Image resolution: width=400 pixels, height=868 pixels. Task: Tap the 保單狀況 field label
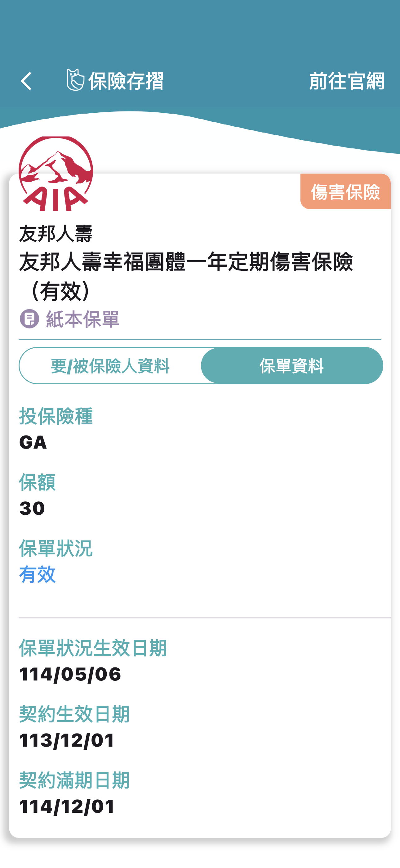coord(56,548)
